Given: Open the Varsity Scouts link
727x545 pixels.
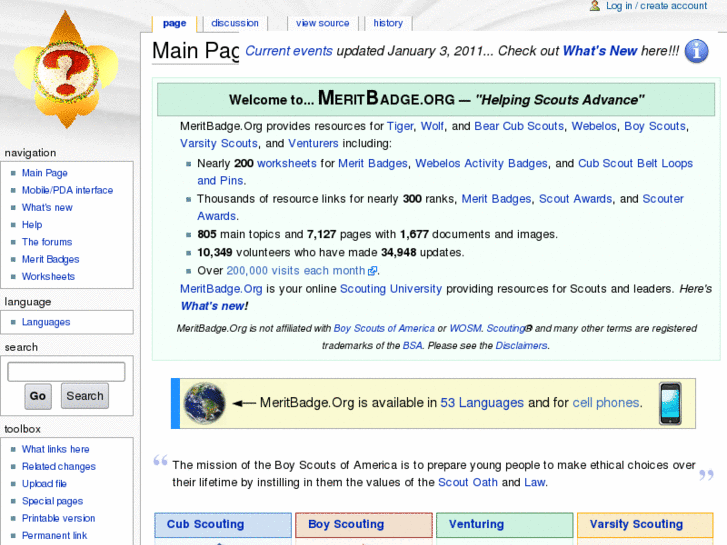Looking at the screenshot, I should click(x=219, y=143).
